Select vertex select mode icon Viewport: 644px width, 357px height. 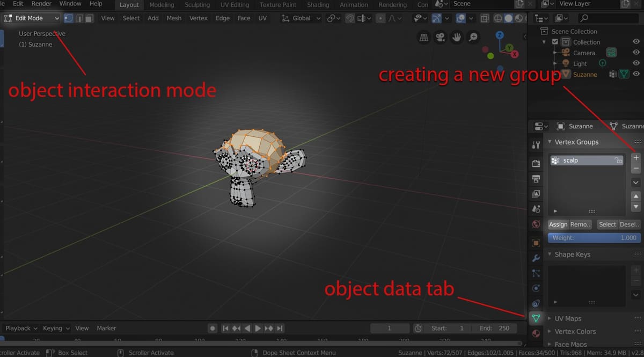coord(69,18)
